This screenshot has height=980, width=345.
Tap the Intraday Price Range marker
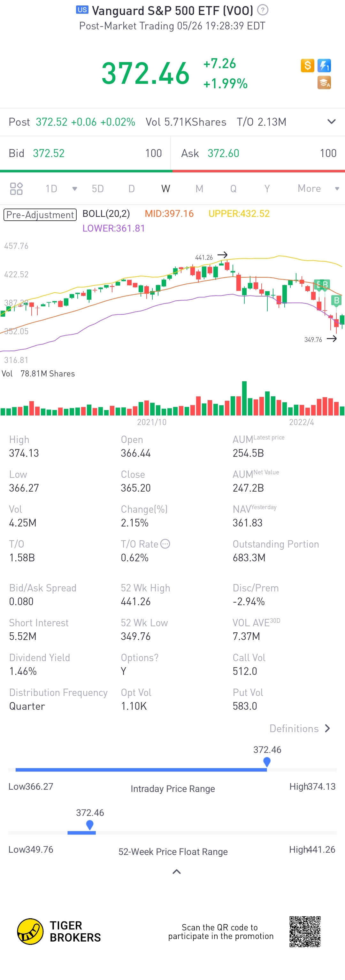click(x=267, y=762)
